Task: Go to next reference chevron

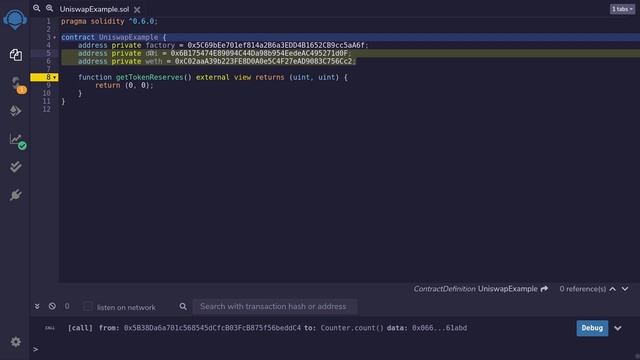Action: 625,289
